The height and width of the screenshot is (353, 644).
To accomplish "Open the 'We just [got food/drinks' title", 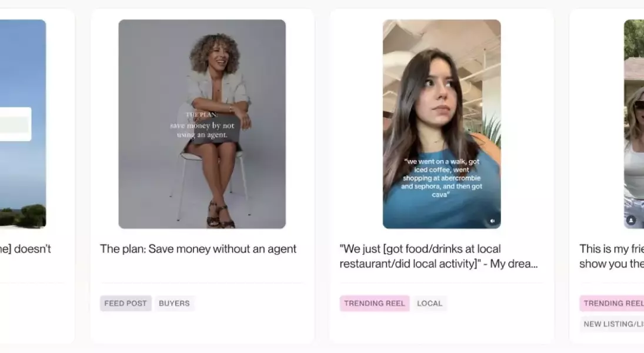I will (x=438, y=257).
